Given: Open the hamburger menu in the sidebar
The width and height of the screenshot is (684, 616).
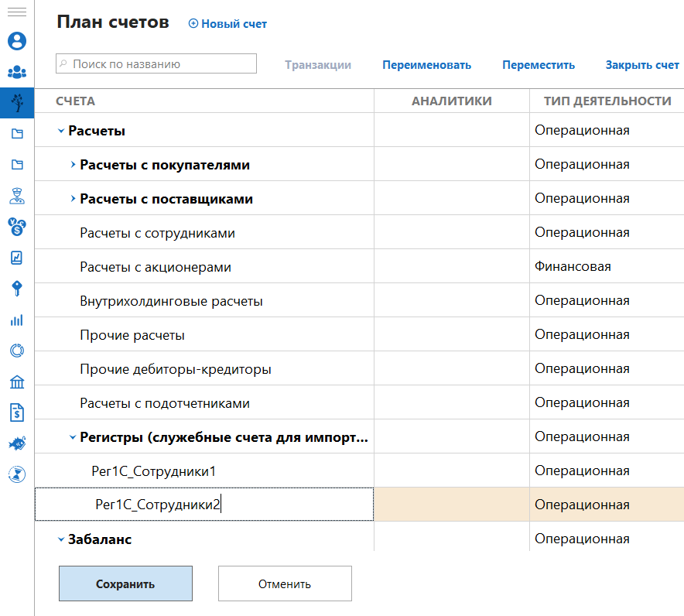Looking at the screenshot, I should pyautogui.click(x=16, y=12).
